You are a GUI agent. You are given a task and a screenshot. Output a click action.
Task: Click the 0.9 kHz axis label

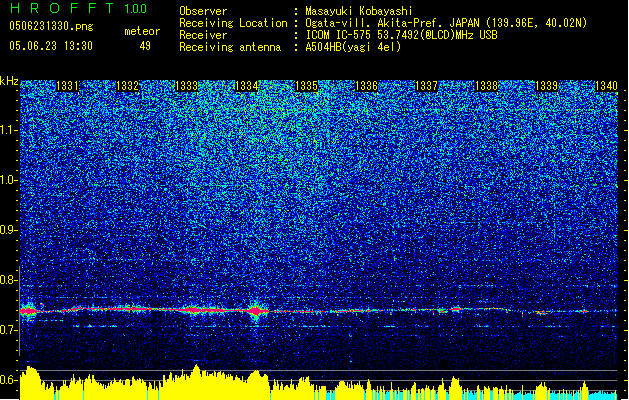pyautogui.click(x=9, y=230)
